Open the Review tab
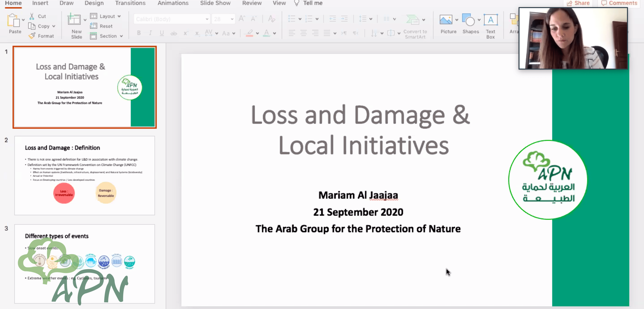Viewport: 644px width, 309px height. point(252,3)
